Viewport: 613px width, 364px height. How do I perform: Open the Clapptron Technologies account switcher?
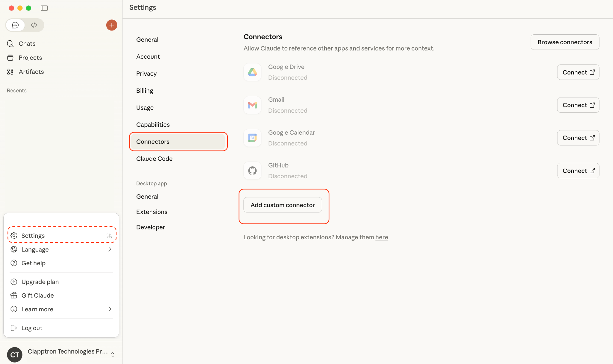click(61, 354)
